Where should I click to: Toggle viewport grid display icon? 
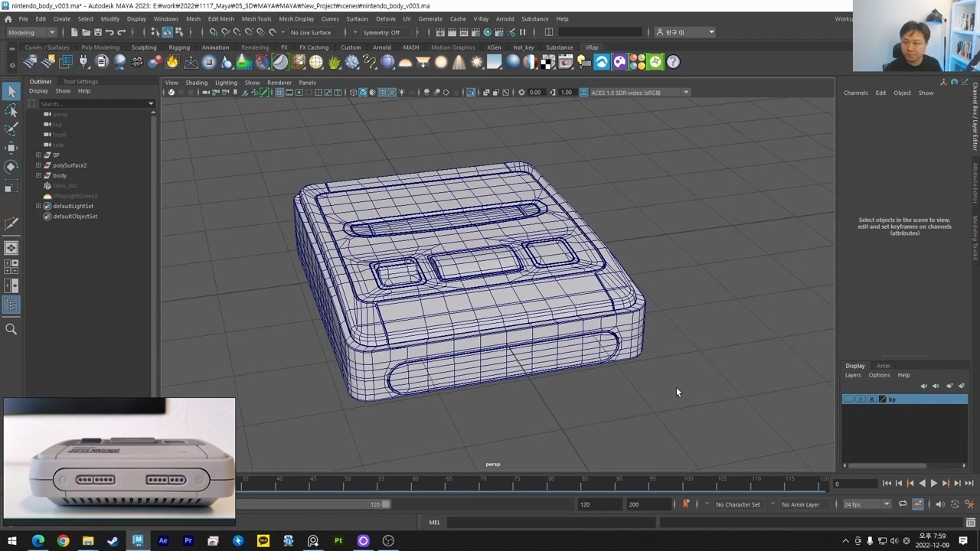279,93
